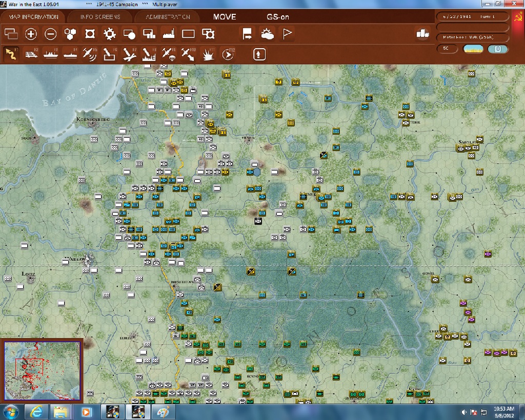Screen dimensions: 525x420
Task: Open the bar-chart statistics icon
Action: (x=422, y=33)
